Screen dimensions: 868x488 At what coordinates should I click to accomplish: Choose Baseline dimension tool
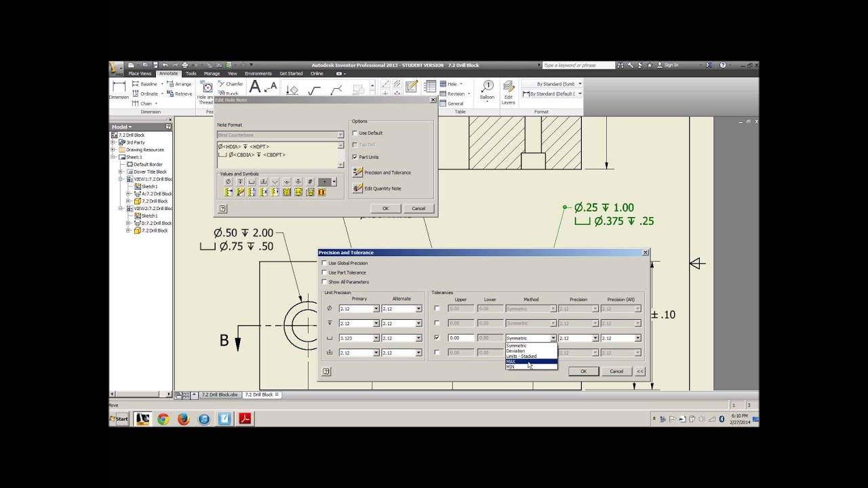(x=144, y=84)
